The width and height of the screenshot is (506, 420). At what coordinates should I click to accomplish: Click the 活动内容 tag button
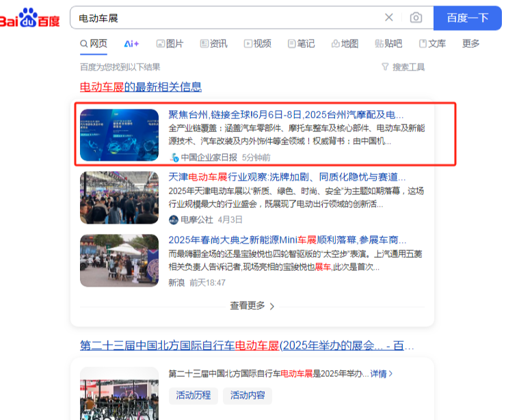pos(248,395)
